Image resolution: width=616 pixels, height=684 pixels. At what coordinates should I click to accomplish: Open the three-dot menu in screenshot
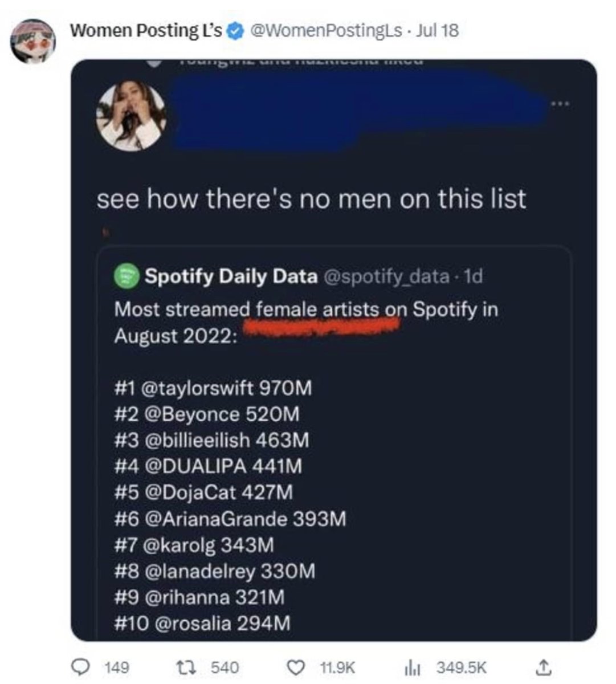[x=558, y=105]
